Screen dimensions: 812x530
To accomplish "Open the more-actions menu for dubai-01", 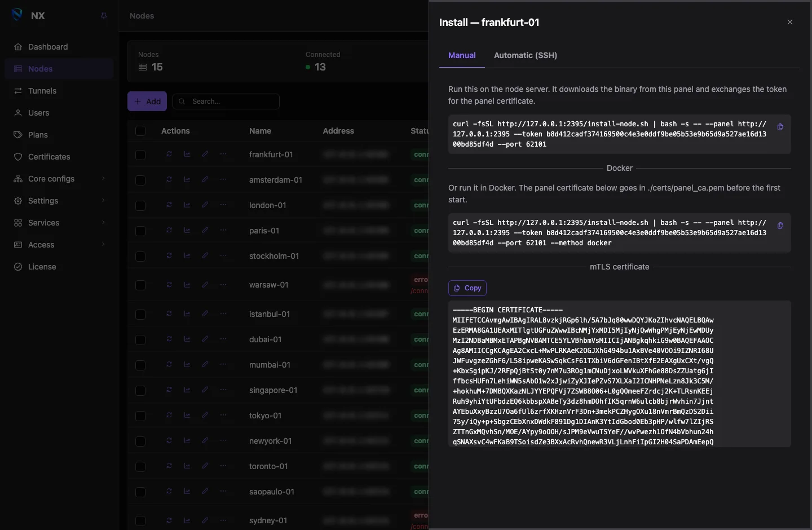I will (223, 339).
